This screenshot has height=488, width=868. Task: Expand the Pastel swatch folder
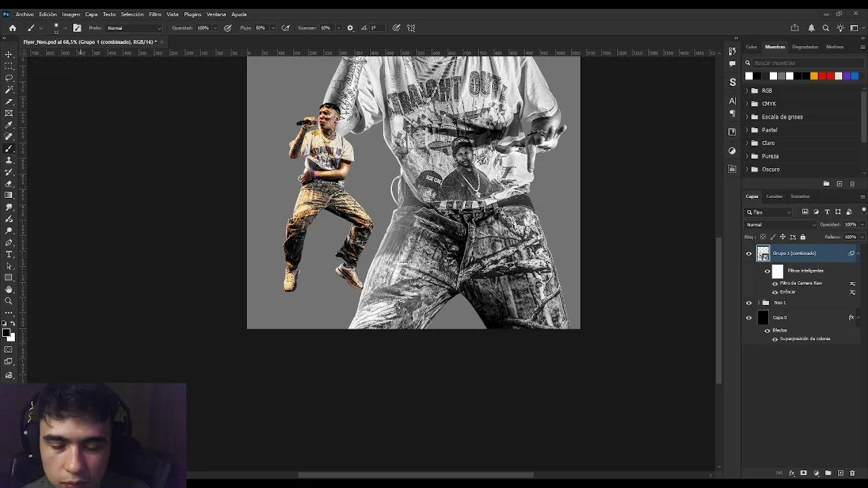747,130
